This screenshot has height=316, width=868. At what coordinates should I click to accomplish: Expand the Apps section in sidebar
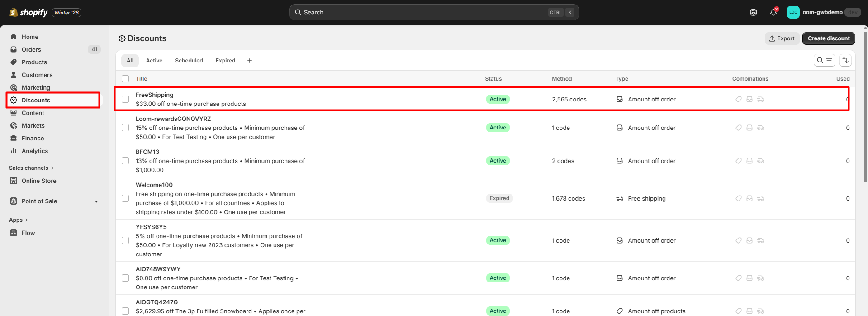[19, 220]
